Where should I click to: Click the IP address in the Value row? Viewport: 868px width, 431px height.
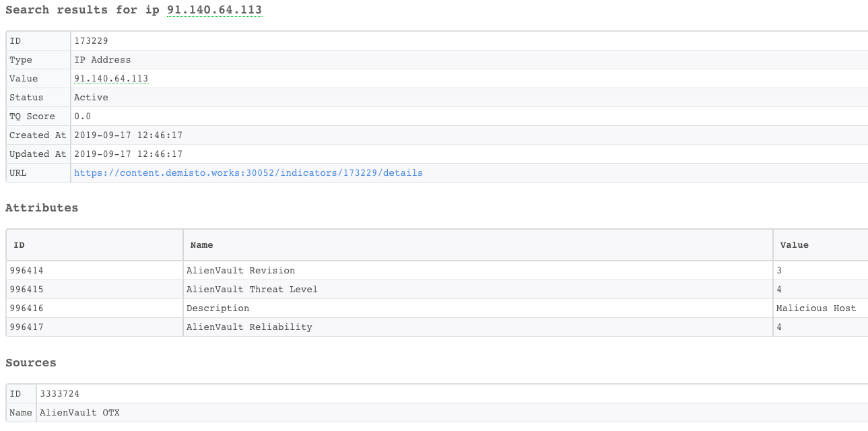[111, 79]
